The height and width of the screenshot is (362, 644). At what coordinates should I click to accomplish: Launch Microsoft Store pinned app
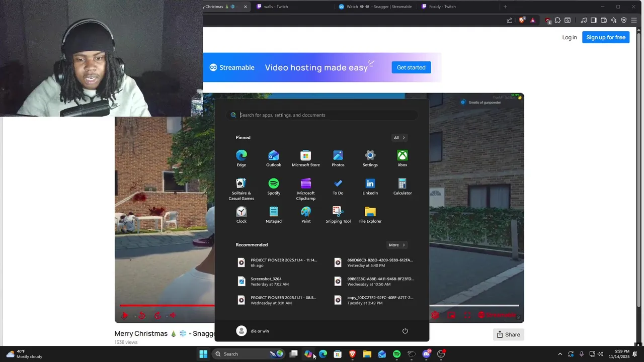tap(306, 158)
